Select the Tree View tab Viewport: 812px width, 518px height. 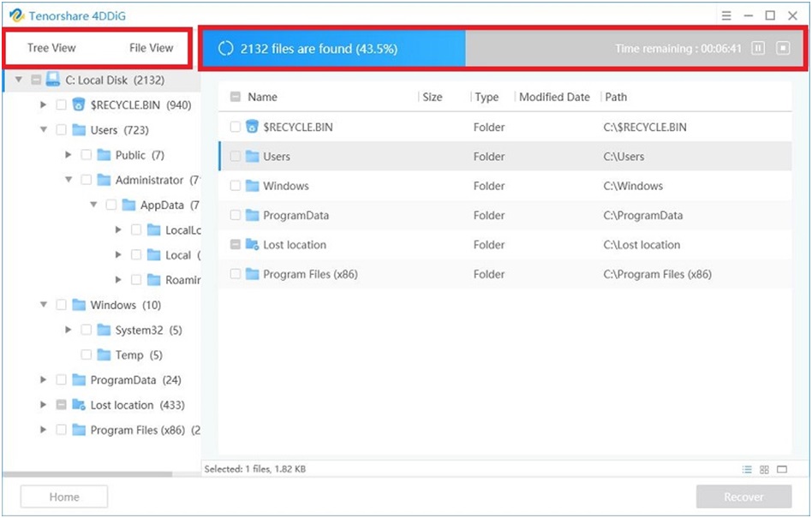[x=51, y=48]
